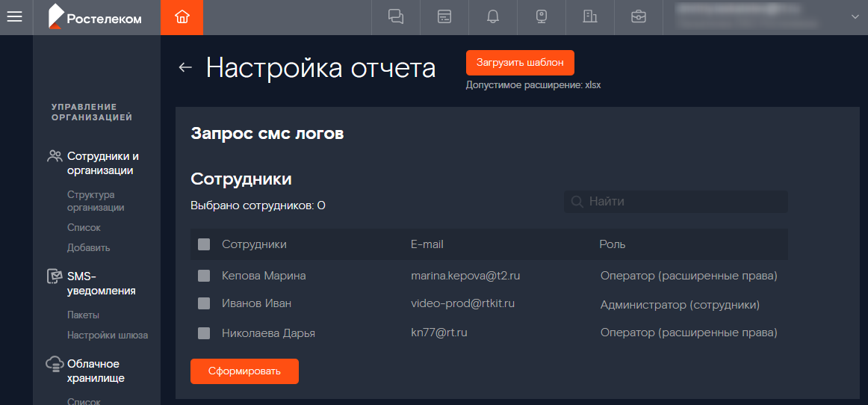
Task: Click the magnifier icon in search field
Action: (x=576, y=202)
